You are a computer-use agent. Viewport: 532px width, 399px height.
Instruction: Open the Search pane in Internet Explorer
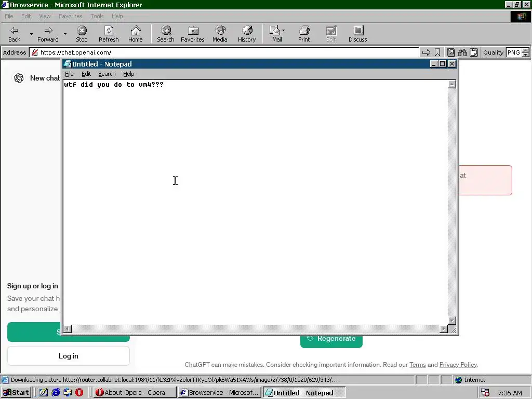(166, 34)
